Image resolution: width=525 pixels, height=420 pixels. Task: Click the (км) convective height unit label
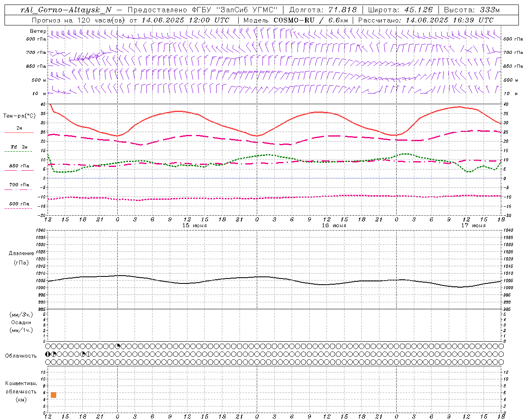[x=21, y=399]
